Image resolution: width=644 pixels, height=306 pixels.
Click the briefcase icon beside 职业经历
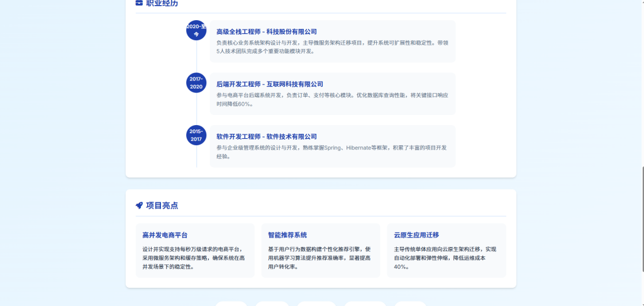coord(139,3)
